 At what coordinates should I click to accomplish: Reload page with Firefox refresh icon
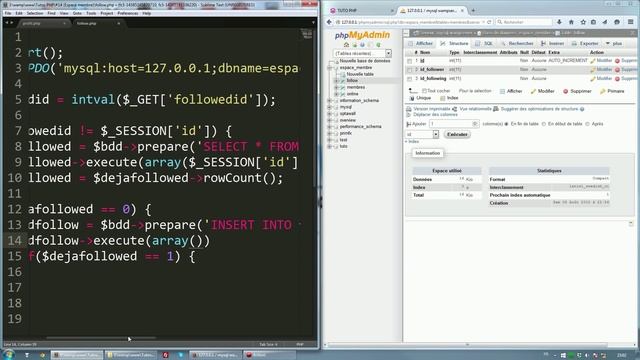pos(489,22)
